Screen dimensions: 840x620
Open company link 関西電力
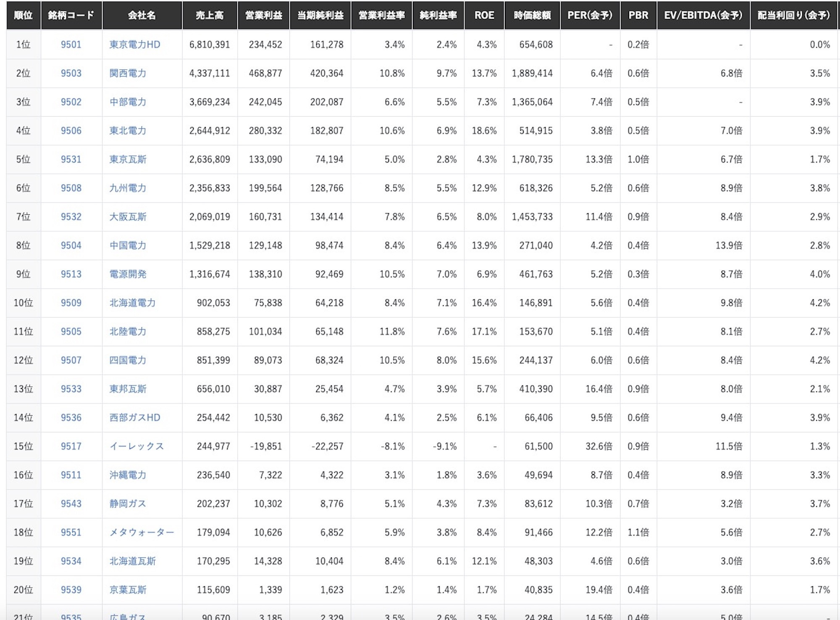click(x=128, y=73)
